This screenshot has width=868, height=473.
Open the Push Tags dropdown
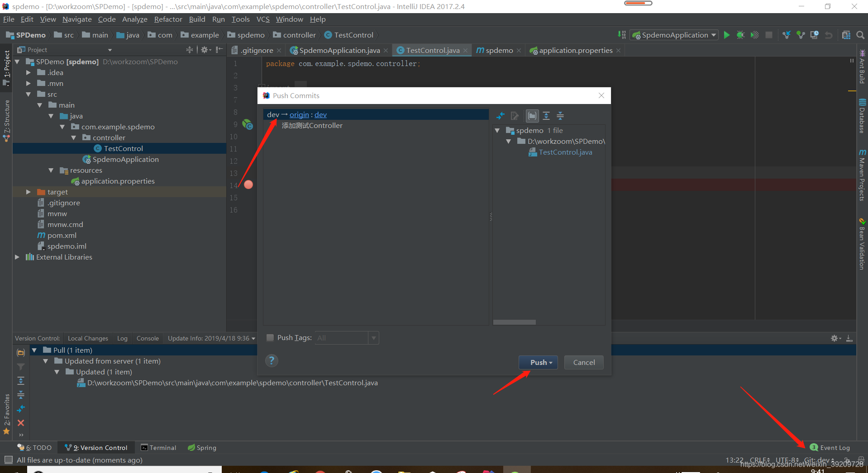(373, 338)
